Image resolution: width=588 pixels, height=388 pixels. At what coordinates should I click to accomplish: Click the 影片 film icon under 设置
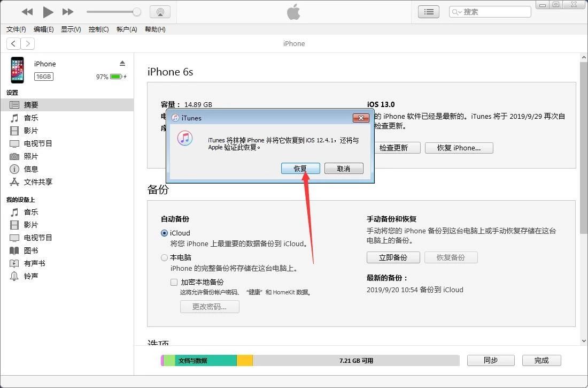click(14, 131)
